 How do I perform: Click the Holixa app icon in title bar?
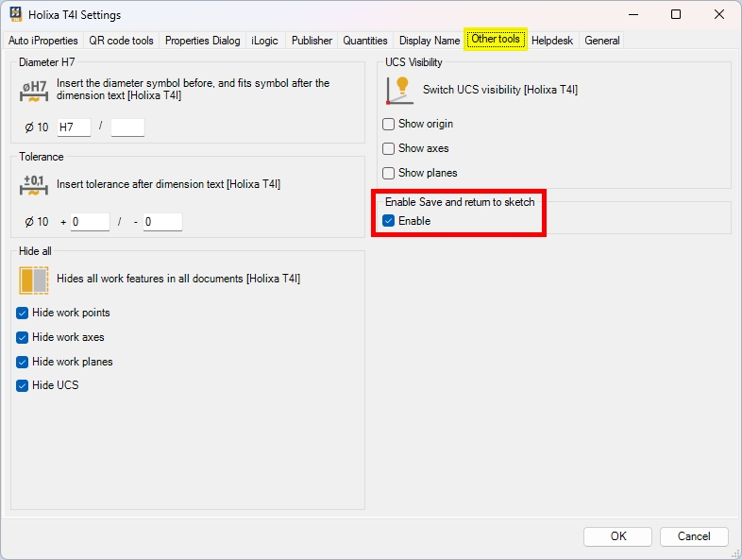(16, 15)
